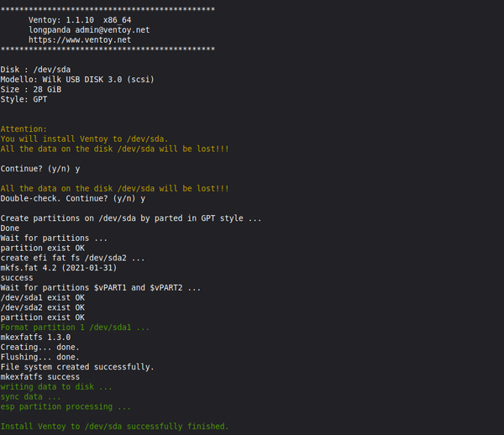
Task: Click the 'mkfs.fat 4.2 (2021-01-31)' line
Action: point(59,268)
